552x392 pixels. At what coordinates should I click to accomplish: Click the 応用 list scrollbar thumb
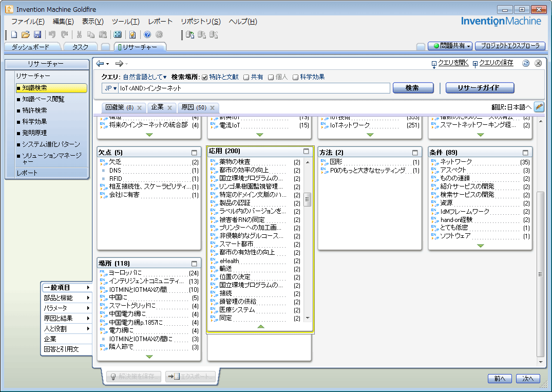click(x=307, y=199)
